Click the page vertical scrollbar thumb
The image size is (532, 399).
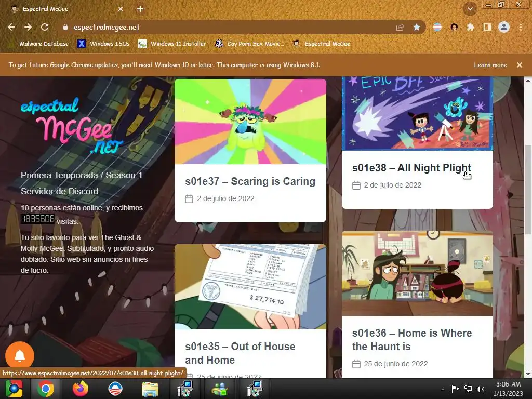pyautogui.click(x=528, y=189)
